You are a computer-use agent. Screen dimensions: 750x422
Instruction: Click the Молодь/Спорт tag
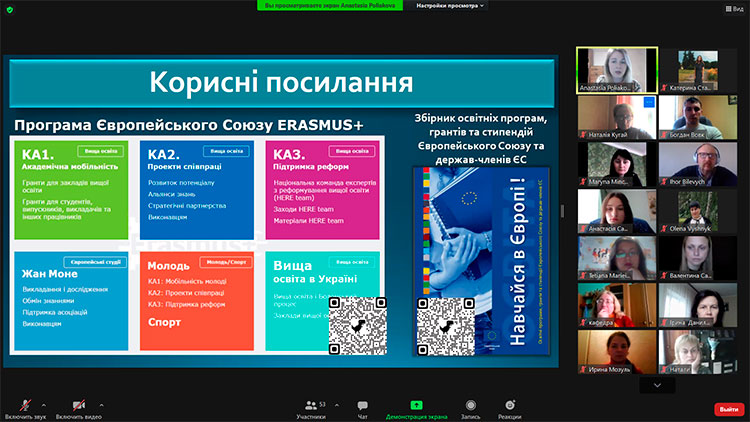coord(226,262)
